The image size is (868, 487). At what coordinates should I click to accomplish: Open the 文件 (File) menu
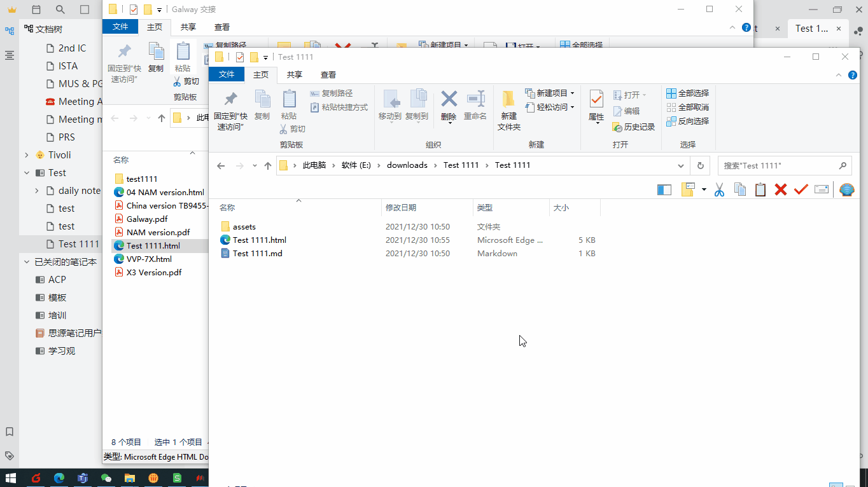[x=227, y=74]
